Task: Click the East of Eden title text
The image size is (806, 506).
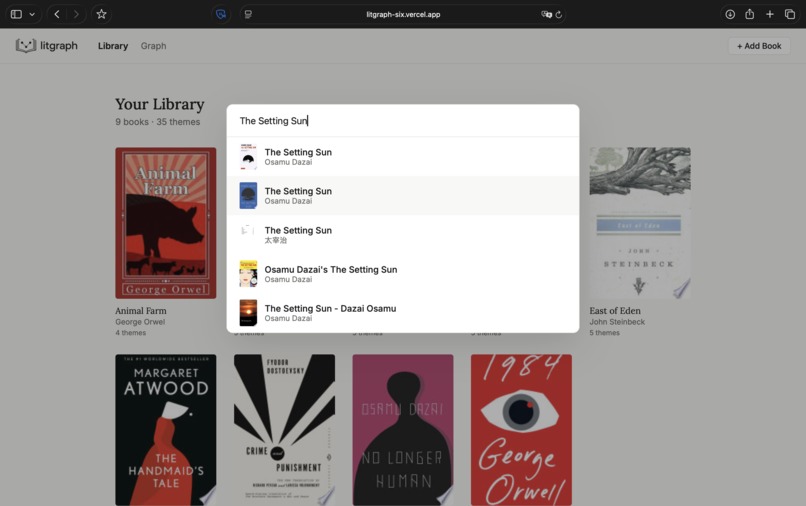Action: tap(615, 311)
